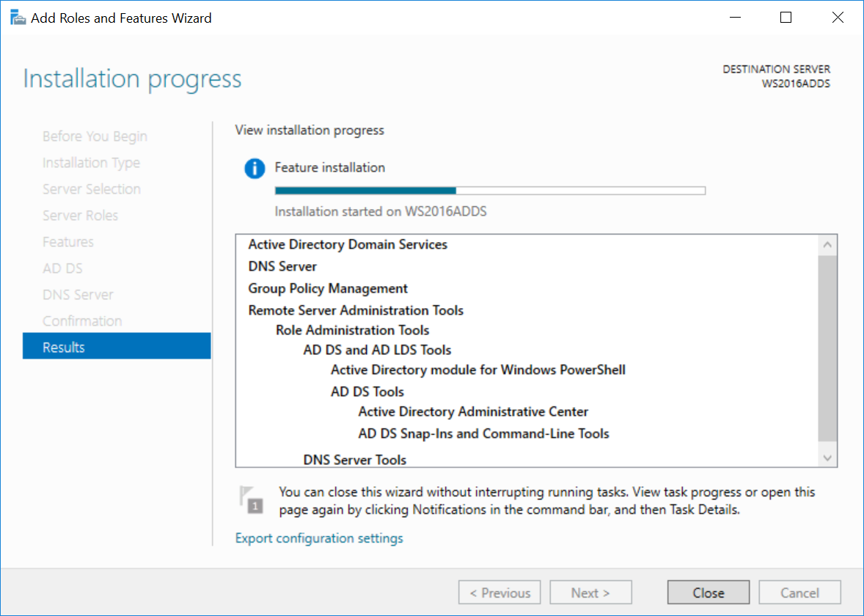Click Role Administration Tools entry
Image resolution: width=864 pixels, height=616 pixels.
click(x=353, y=330)
